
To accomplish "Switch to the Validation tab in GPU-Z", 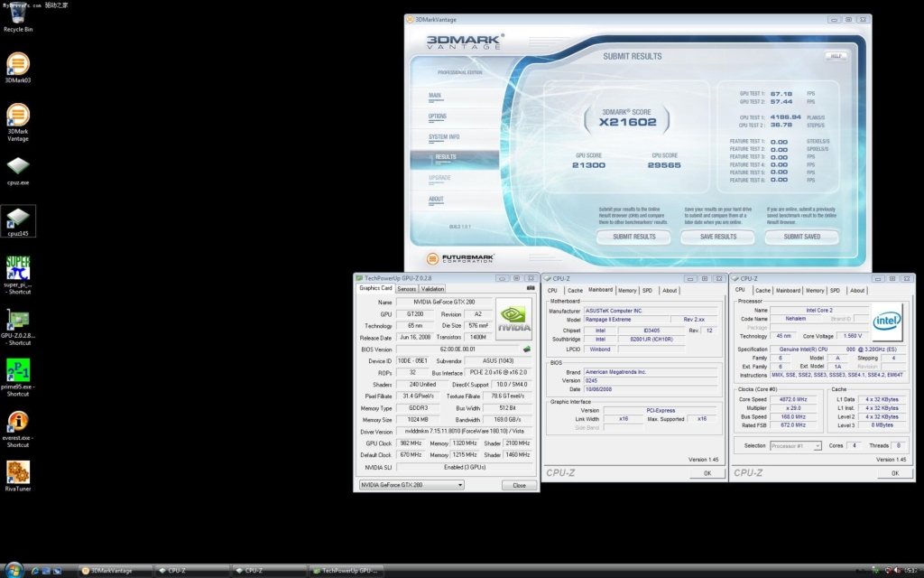I will 432,289.
